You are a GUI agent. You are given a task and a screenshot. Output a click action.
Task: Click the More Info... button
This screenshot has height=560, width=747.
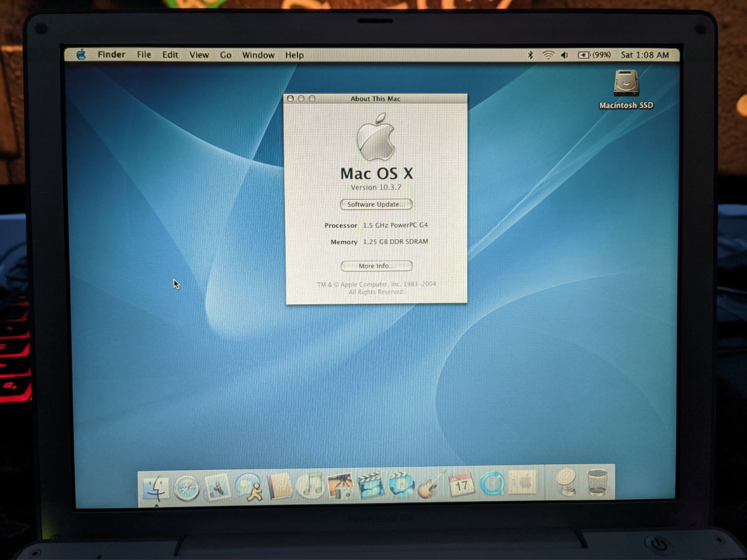pos(376,266)
